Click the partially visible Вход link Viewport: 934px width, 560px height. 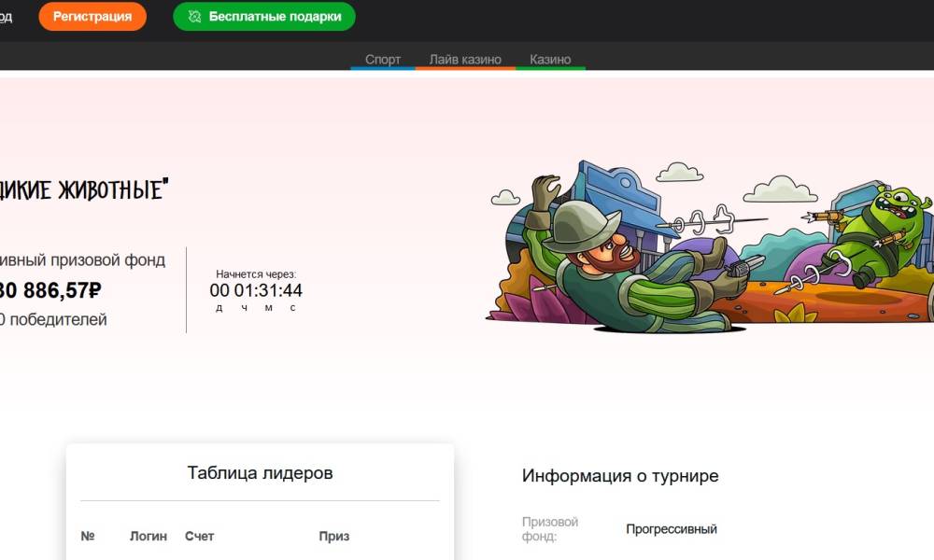pos(6,17)
